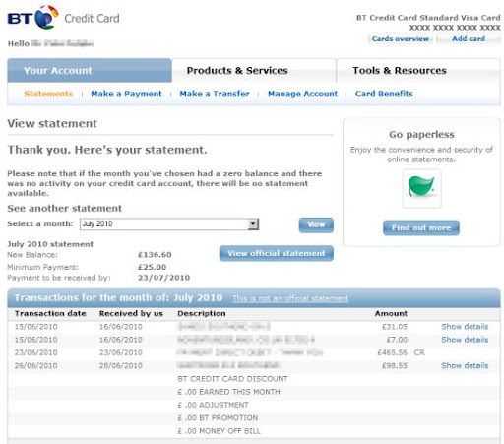Click the '£ .00 BT PROMOTION' row
Image resolution: width=504 pixels, height=444 pixels.
click(x=218, y=418)
